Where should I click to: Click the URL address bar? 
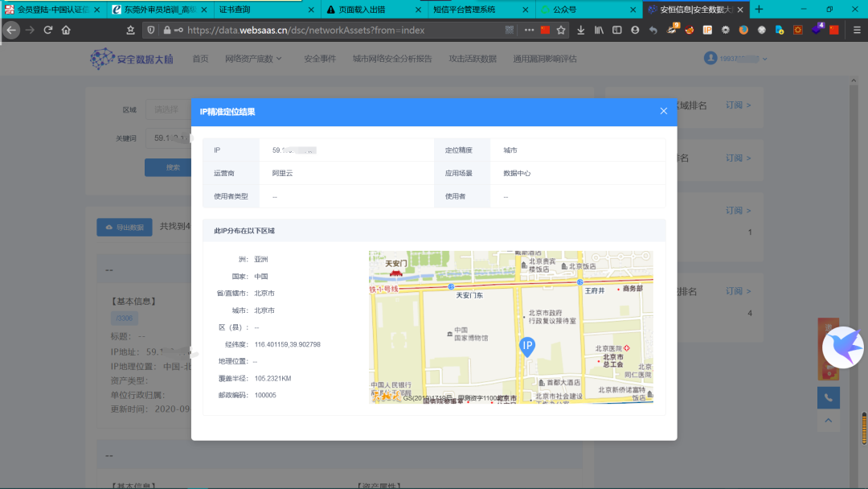[343, 30]
